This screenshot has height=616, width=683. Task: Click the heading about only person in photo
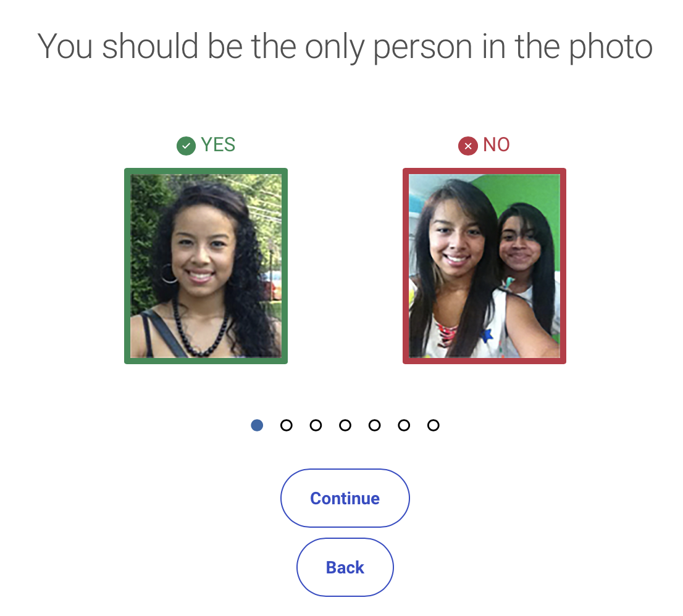[x=345, y=46]
